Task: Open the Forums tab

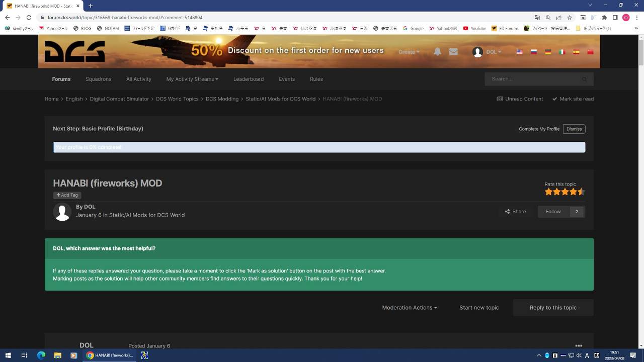Action: [61, 79]
